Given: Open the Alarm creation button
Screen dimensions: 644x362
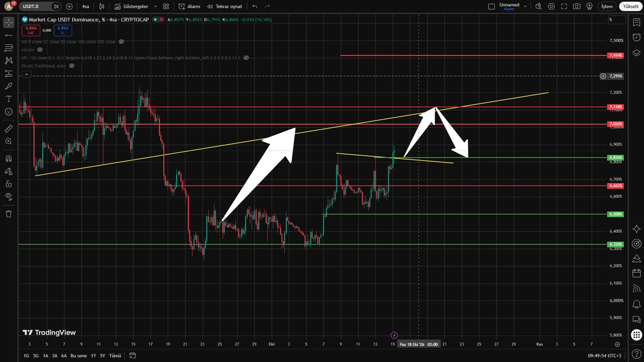Looking at the screenshot, I should 189,6.
